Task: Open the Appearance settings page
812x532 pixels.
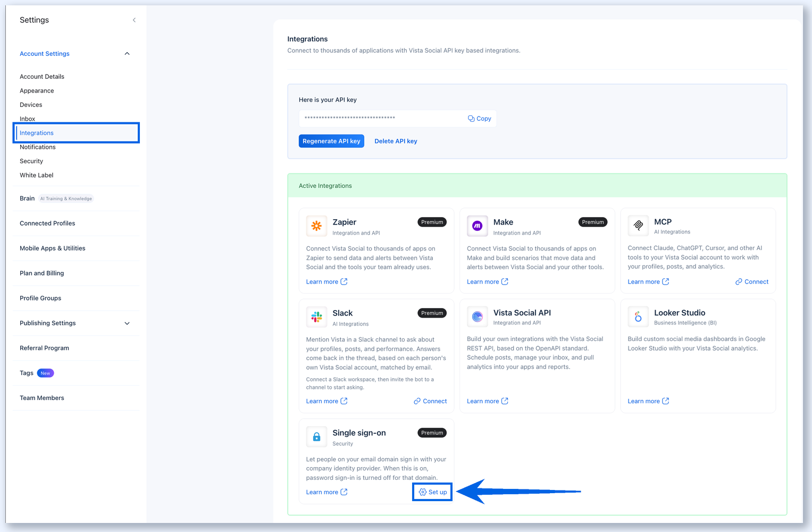Action: 37,91
